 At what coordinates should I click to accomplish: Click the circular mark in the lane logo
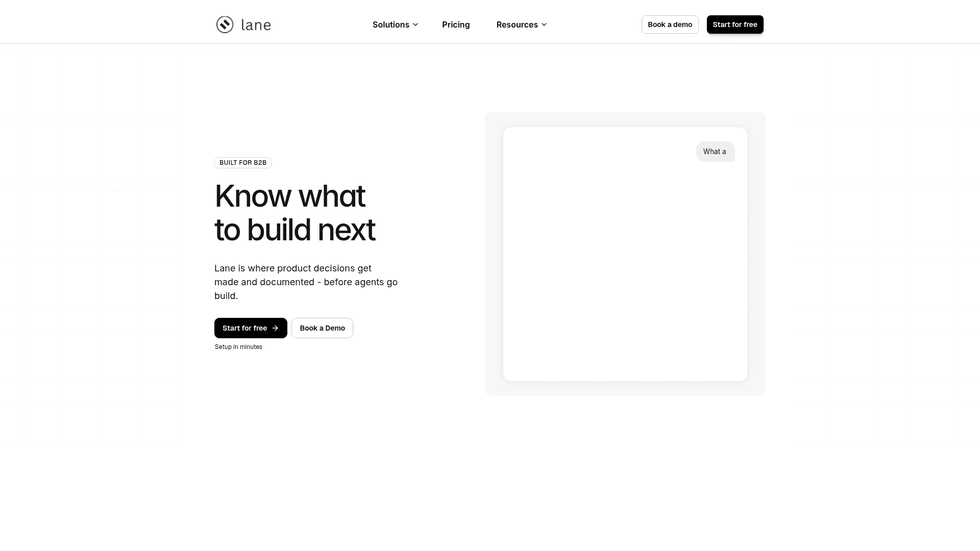(x=225, y=24)
